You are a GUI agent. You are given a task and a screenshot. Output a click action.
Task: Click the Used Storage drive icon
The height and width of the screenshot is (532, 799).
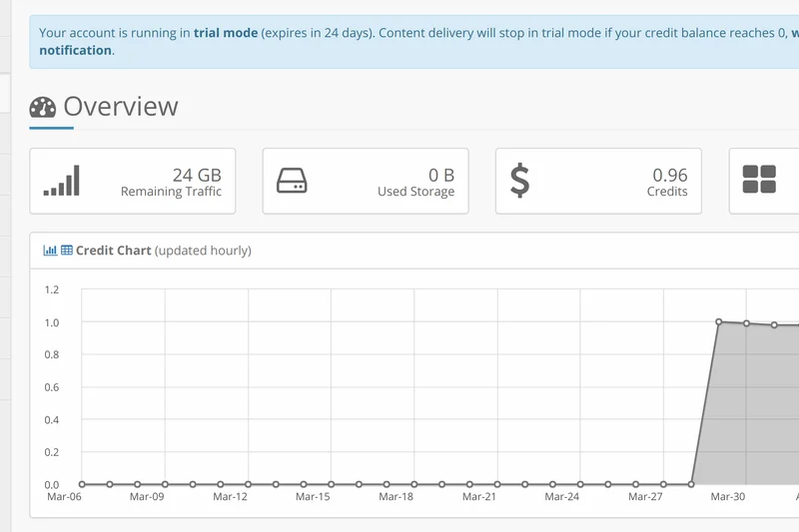click(x=292, y=181)
